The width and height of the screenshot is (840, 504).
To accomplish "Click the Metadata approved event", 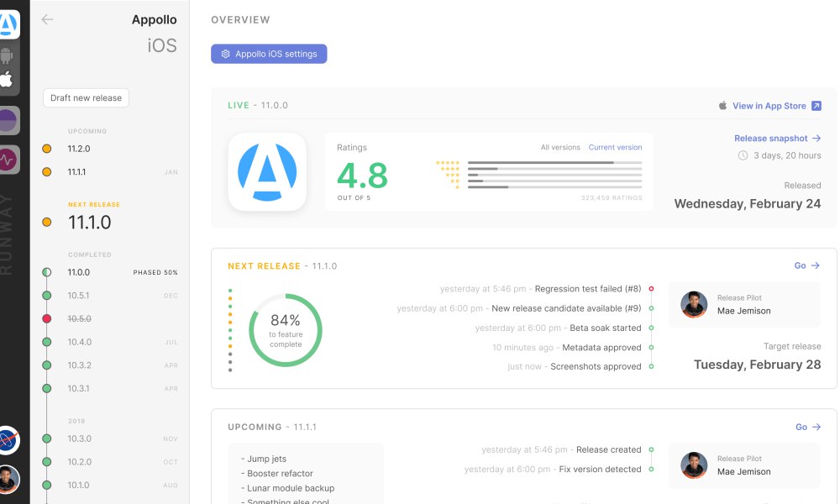I will (601, 348).
